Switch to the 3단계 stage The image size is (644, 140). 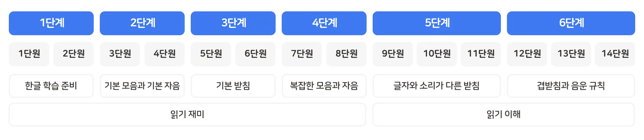233,23
